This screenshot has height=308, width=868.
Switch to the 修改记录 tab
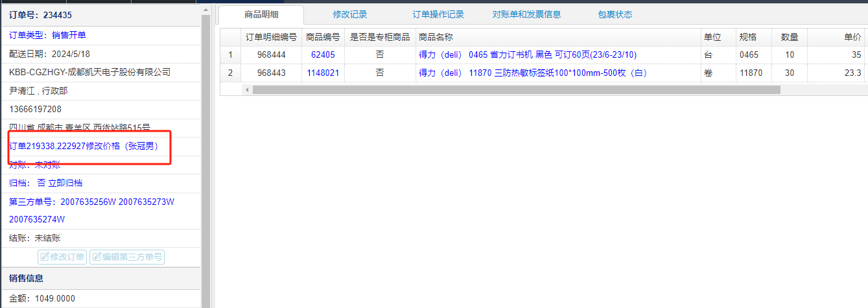pyautogui.click(x=350, y=14)
